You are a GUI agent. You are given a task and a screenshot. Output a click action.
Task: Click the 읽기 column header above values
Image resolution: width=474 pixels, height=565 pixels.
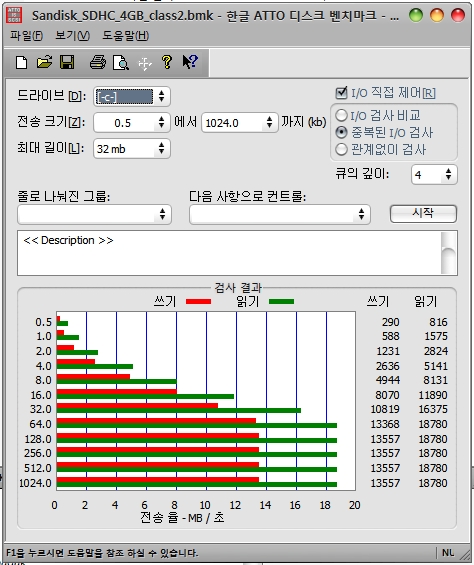click(x=425, y=301)
